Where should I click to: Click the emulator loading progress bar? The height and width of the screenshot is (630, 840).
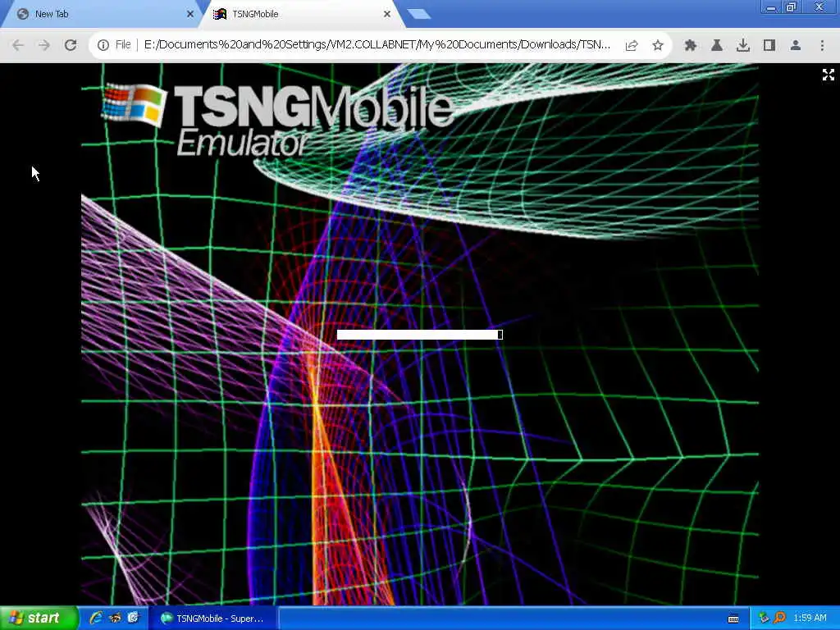[419, 335]
